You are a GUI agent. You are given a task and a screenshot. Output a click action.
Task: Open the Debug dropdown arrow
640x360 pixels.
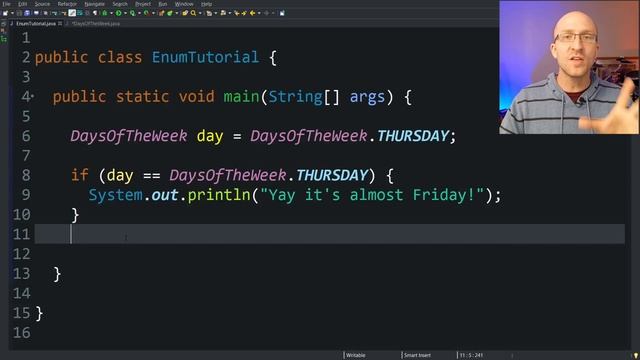click(x=111, y=13)
